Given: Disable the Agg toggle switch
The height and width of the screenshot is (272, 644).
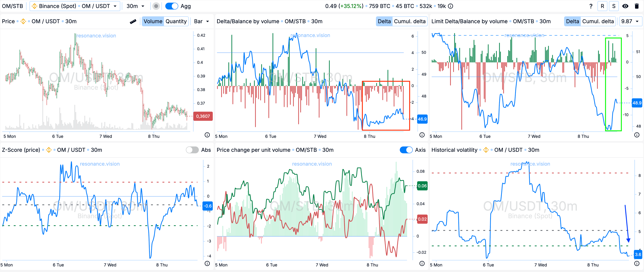Looking at the screenshot, I should [172, 6].
